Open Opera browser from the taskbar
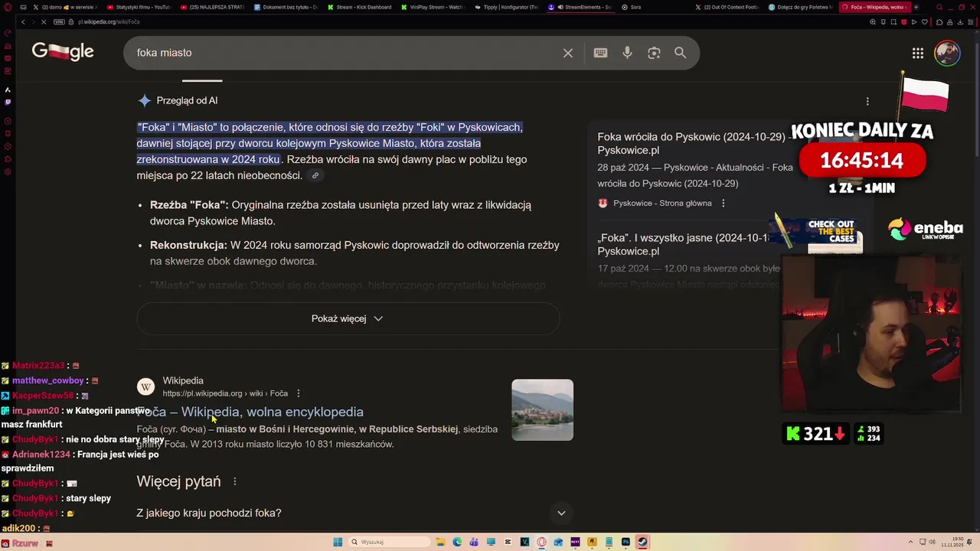This screenshot has height=551, width=980. click(x=542, y=543)
